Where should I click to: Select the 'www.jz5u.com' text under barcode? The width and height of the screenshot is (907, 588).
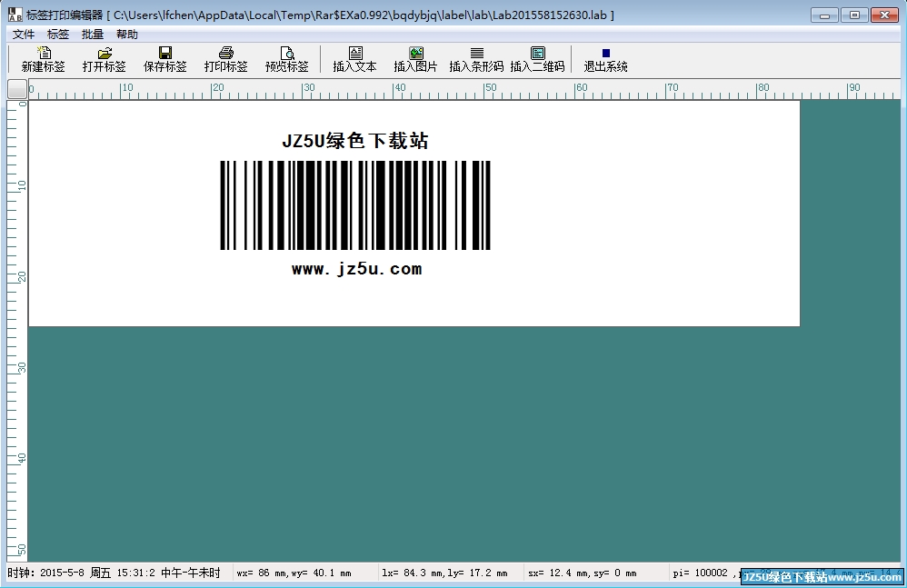(x=357, y=269)
